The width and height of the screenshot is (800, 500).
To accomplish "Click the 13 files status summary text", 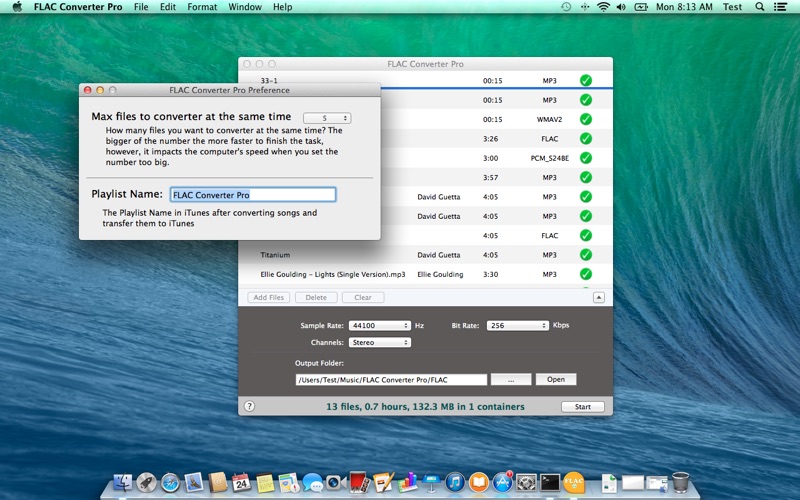I will pyautogui.click(x=425, y=407).
